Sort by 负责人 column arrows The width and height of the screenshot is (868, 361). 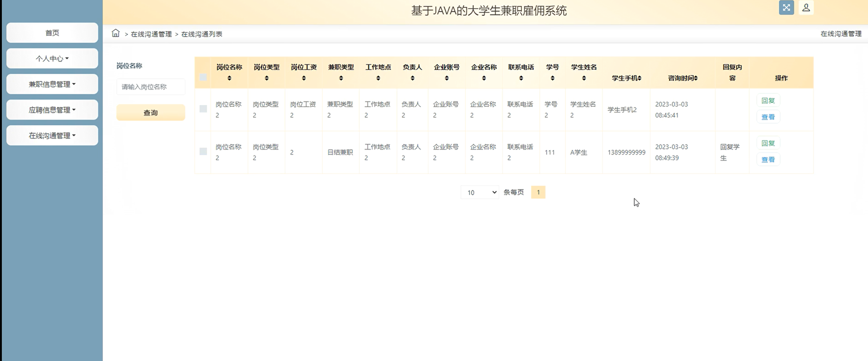click(x=413, y=78)
